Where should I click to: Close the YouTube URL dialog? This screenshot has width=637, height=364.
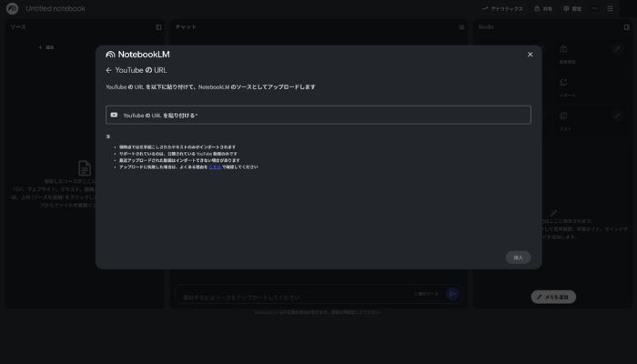(530, 55)
